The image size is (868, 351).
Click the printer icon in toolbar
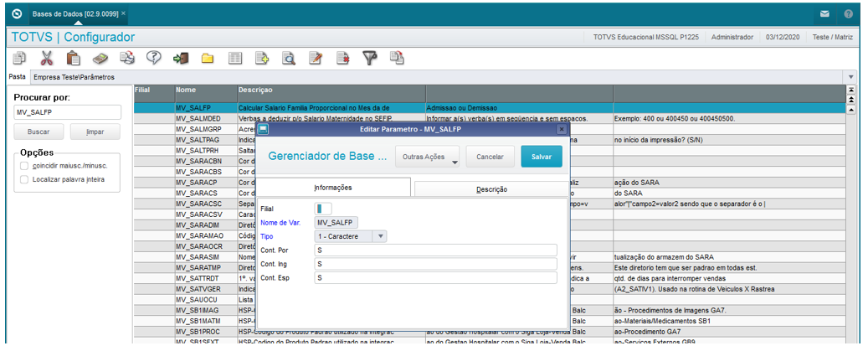click(126, 58)
